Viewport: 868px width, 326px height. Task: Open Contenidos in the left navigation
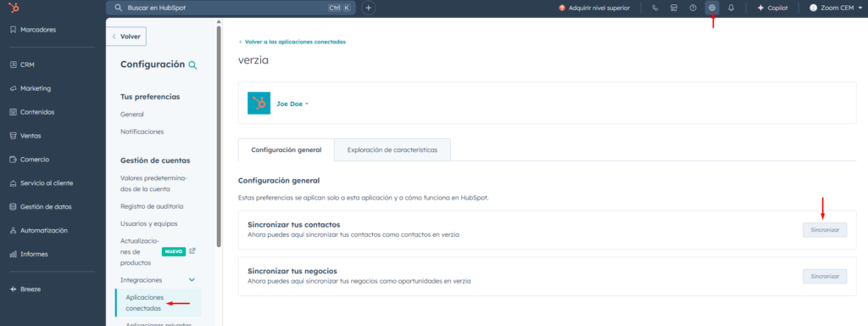[32, 112]
